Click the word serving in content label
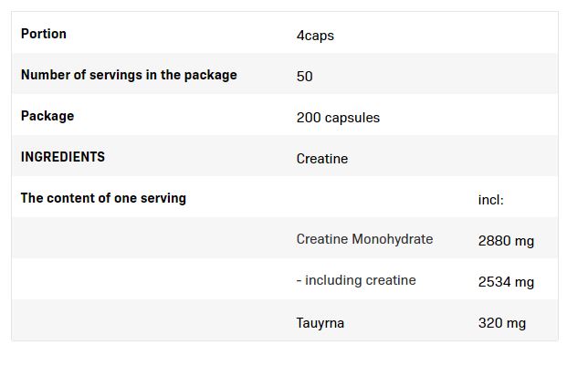 (x=163, y=198)
